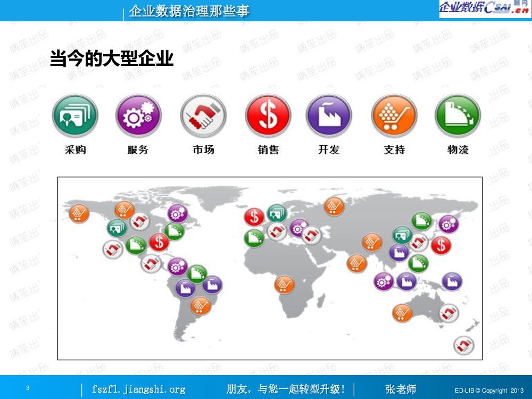The image size is (532, 399).
Task: Click the red dollar icon near Japan
Action: pyautogui.click(x=441, y=245)
